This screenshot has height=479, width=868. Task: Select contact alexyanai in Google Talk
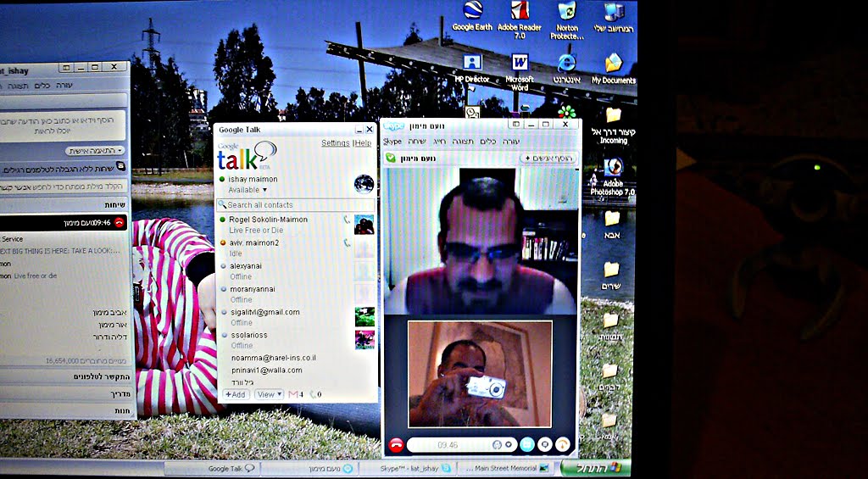pos(295,270)
